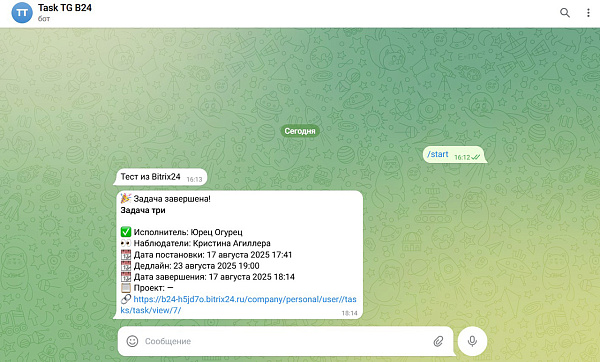600x362 pixels.
Task: Click the bold Задача три title
Action: tap(143, 210)
